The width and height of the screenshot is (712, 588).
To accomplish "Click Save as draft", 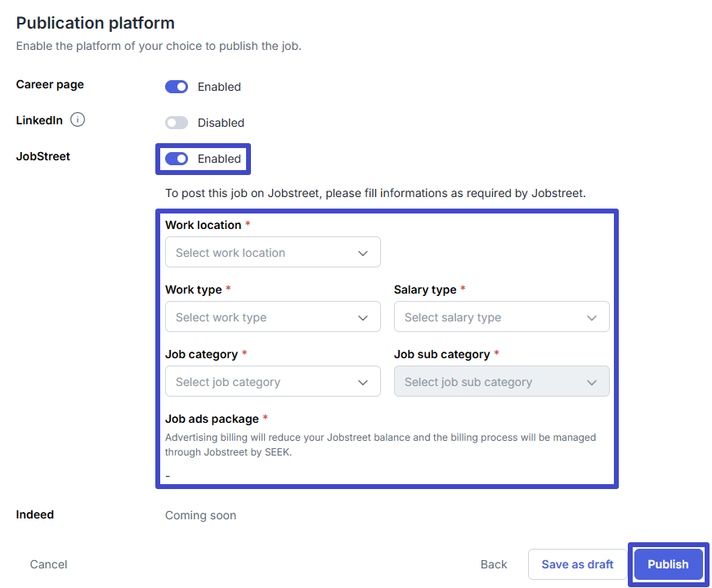I will 577,564.
